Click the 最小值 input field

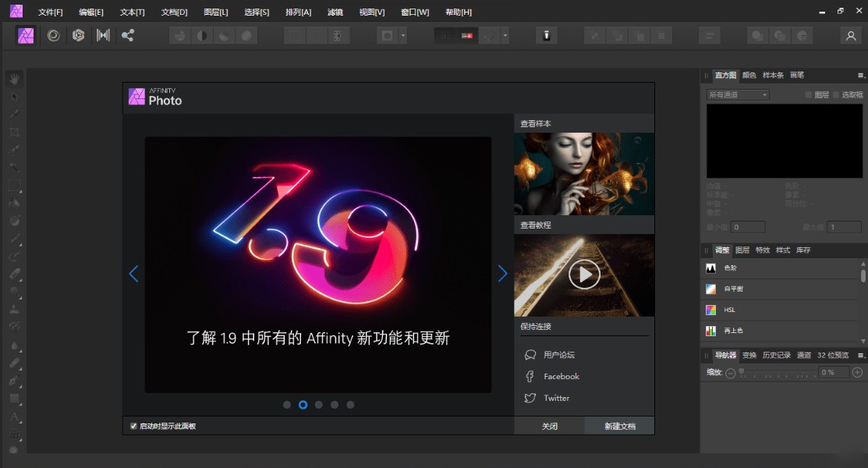coord(748,227)
